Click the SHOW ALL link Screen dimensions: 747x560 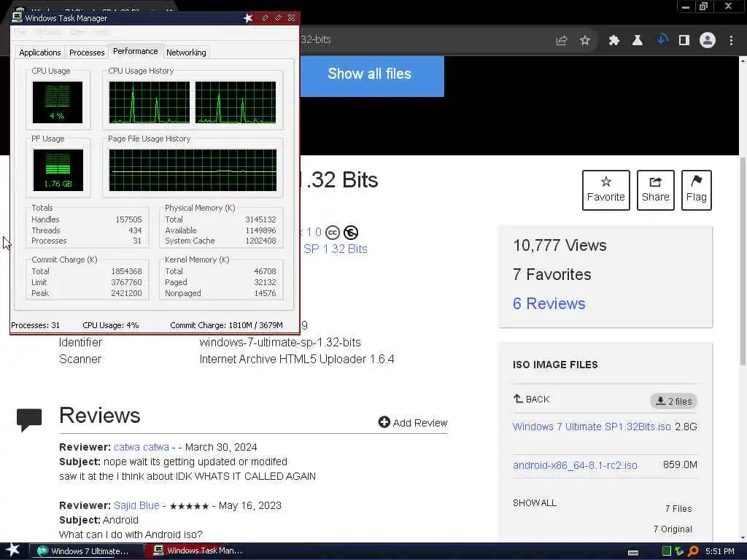coord(534,503)
